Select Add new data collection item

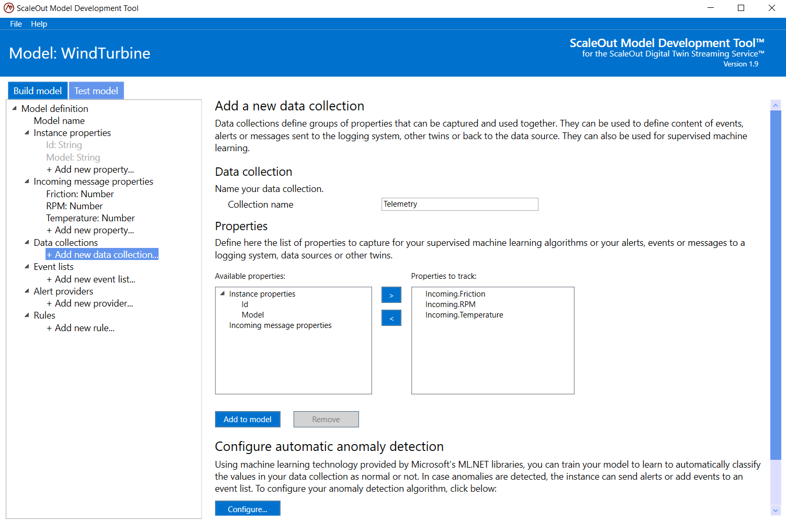102,254
